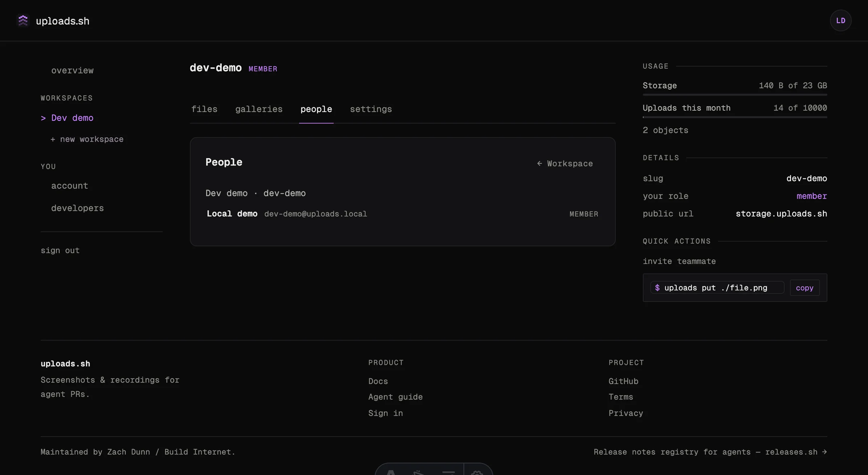Go to the overview page
This screenshot has width=868, height=475.
[72, 71]
